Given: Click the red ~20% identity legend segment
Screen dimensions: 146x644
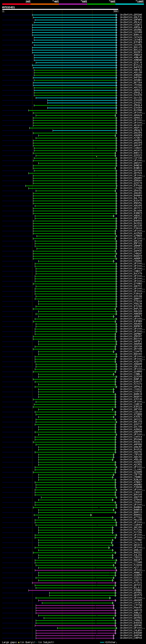Looking at the screenshot, I should [16, 4].
